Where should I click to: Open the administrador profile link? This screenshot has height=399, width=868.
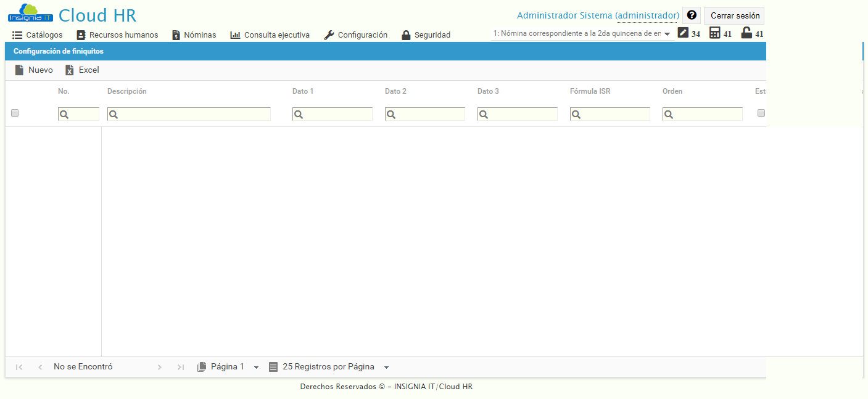pos(647,15)
